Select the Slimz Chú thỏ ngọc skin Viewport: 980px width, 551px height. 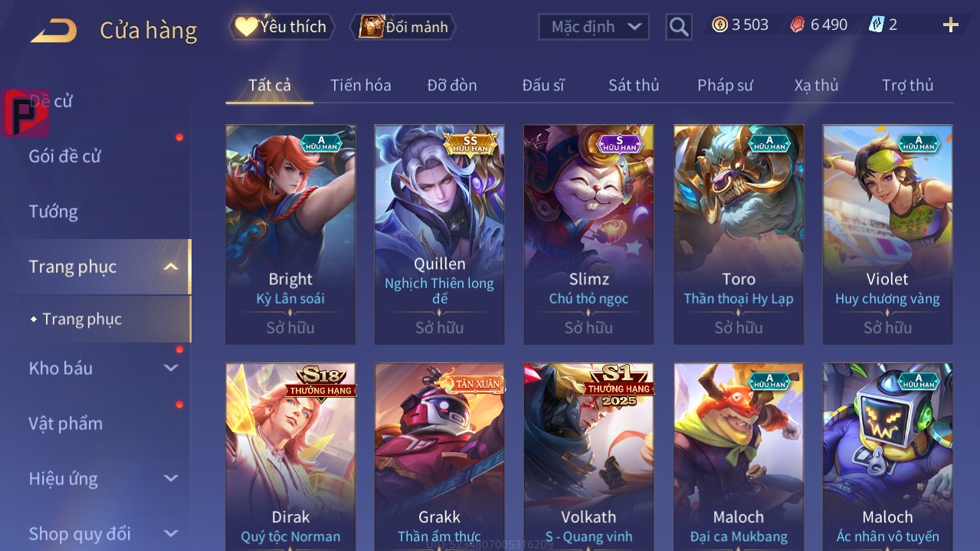pyautogui.click(x=588, y=235)
